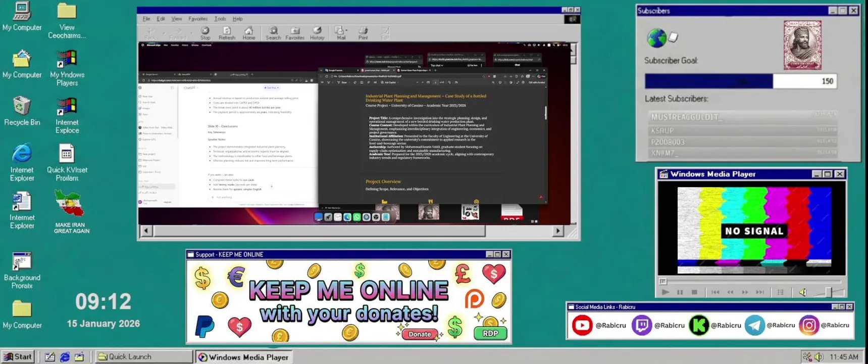Select subscriber MUSTREAGGULDIT_

coord(742,117)
